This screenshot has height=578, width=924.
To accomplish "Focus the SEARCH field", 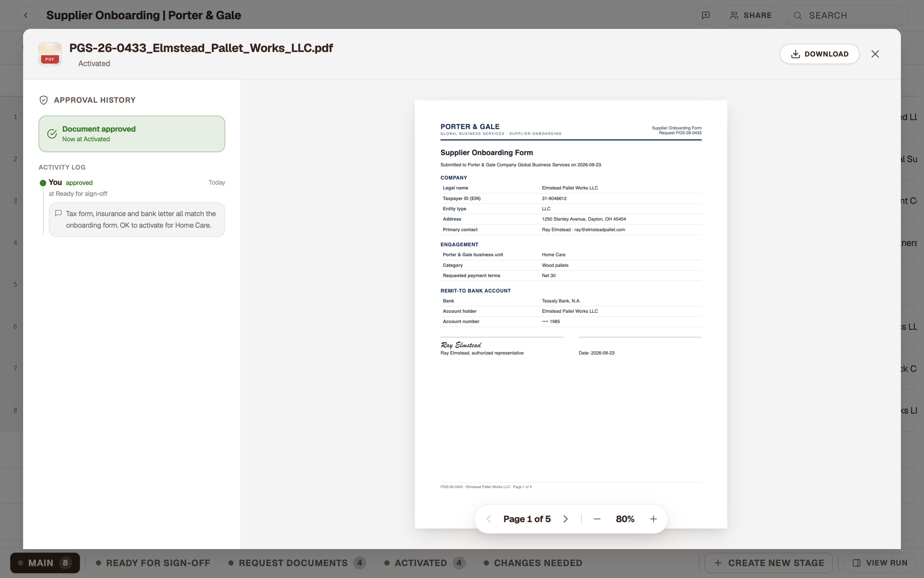I will 846,15.
